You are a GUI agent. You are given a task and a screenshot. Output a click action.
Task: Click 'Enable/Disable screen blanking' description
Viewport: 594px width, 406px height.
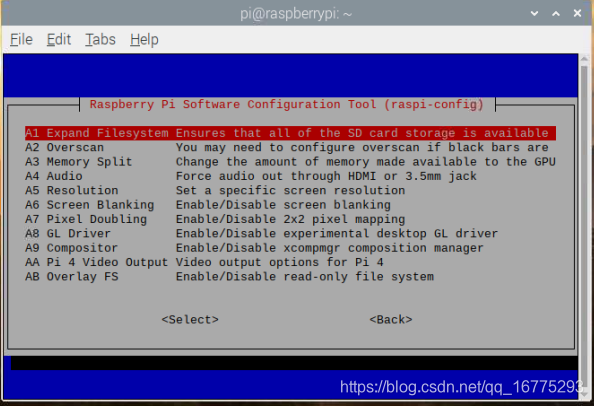[x=283, y=205]
